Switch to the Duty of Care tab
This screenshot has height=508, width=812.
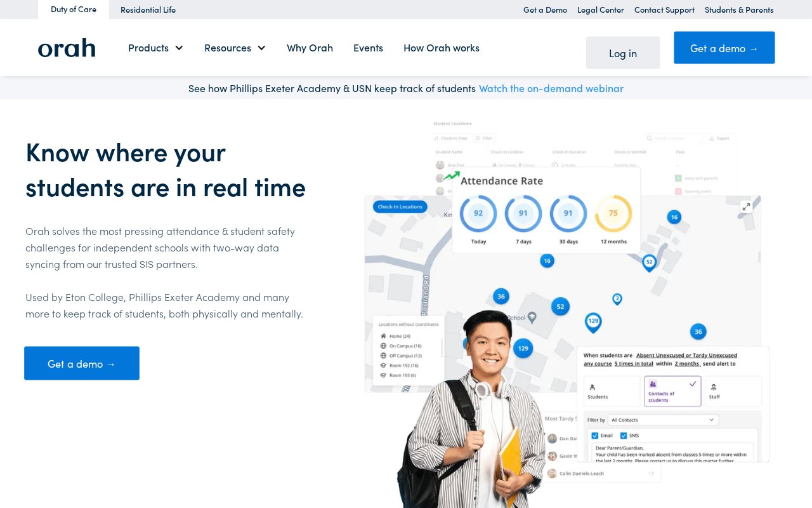(x=74, y=10)
